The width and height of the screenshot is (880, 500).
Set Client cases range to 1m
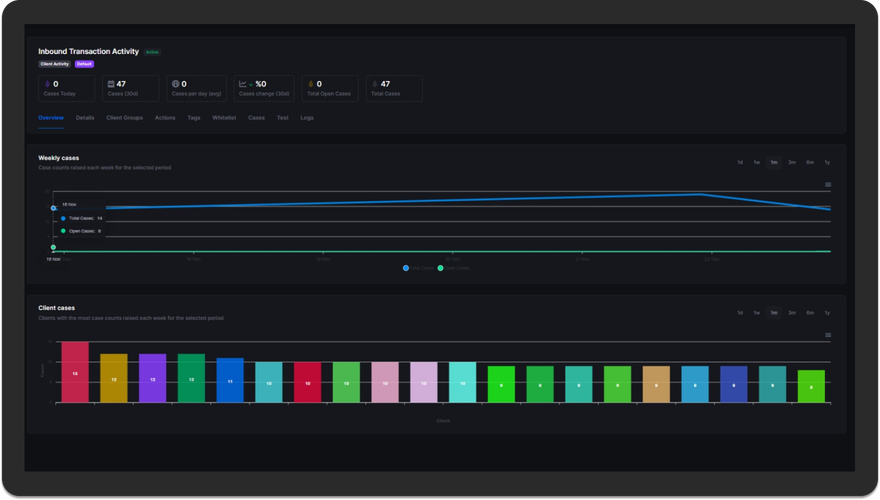point(774,313)
